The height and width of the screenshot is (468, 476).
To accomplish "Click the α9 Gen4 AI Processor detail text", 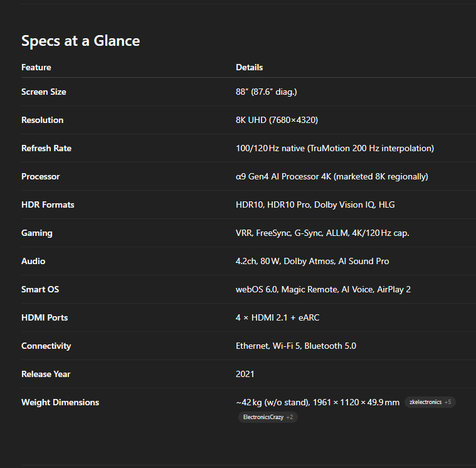I will [332, 176].
